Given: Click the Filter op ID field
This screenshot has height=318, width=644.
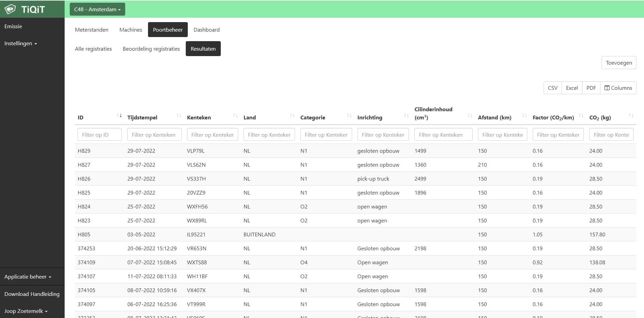Looking at the screenshot, I should click(x=99, y=135).
